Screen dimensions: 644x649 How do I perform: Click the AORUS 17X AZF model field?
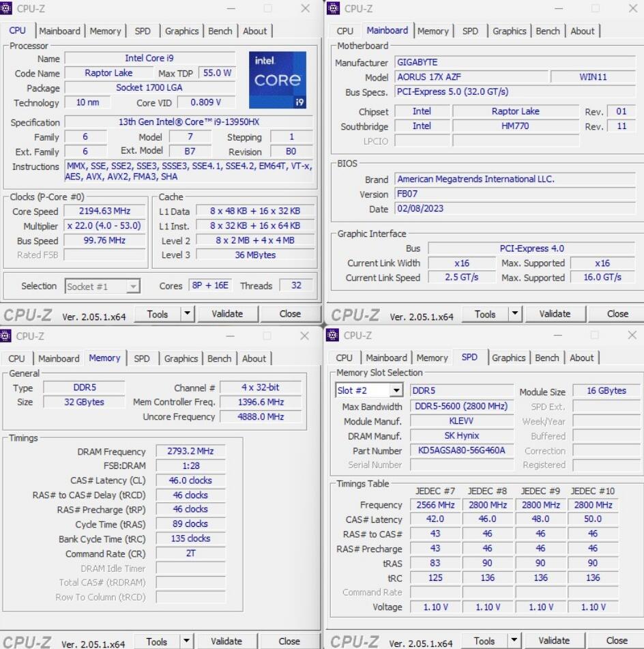(x=471, y=77)
